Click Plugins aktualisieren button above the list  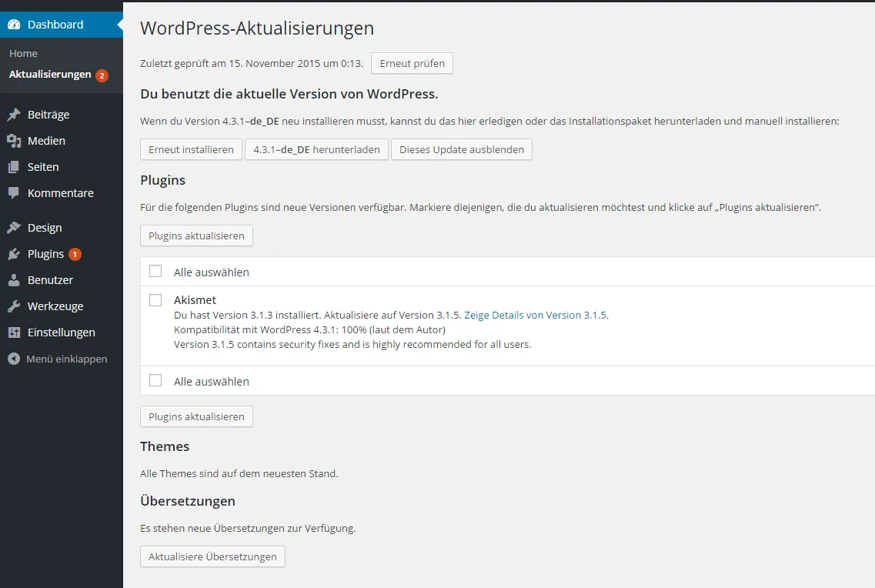pos(196,236)
